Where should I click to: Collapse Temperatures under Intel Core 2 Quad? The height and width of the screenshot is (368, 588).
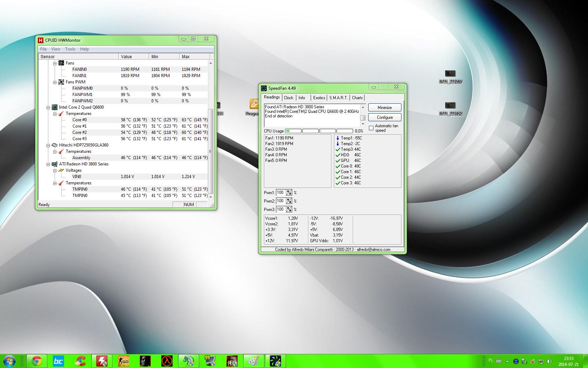(55, 114)
